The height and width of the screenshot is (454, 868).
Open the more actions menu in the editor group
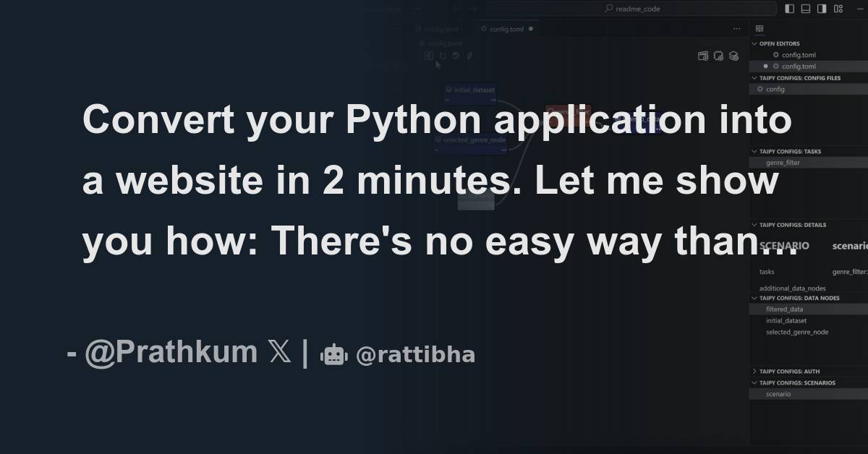736,27
